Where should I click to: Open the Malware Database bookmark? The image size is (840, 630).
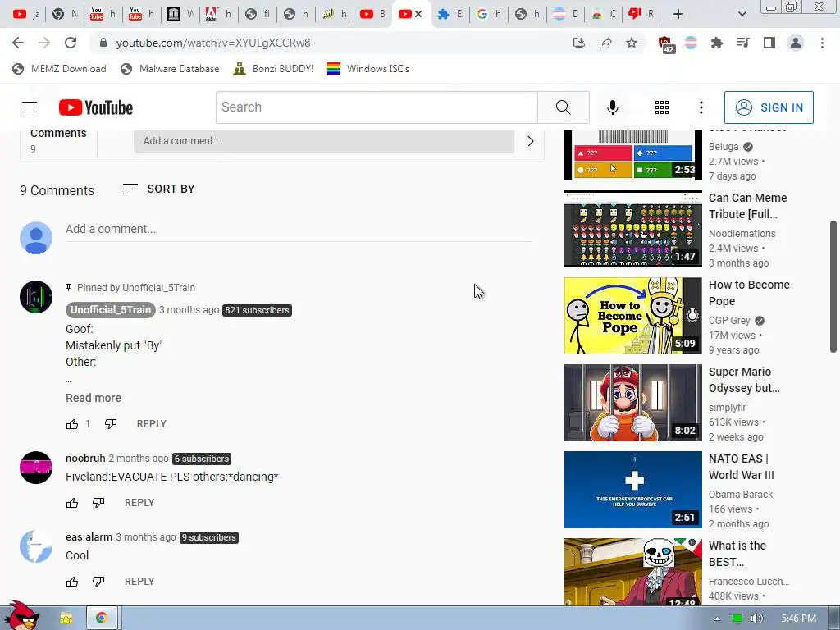pos(171,69)
